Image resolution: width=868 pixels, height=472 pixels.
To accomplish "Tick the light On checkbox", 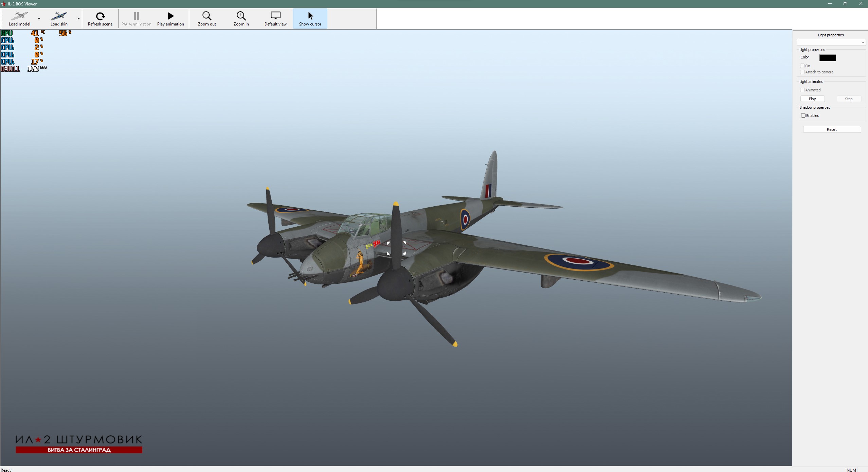I will 802,66.
